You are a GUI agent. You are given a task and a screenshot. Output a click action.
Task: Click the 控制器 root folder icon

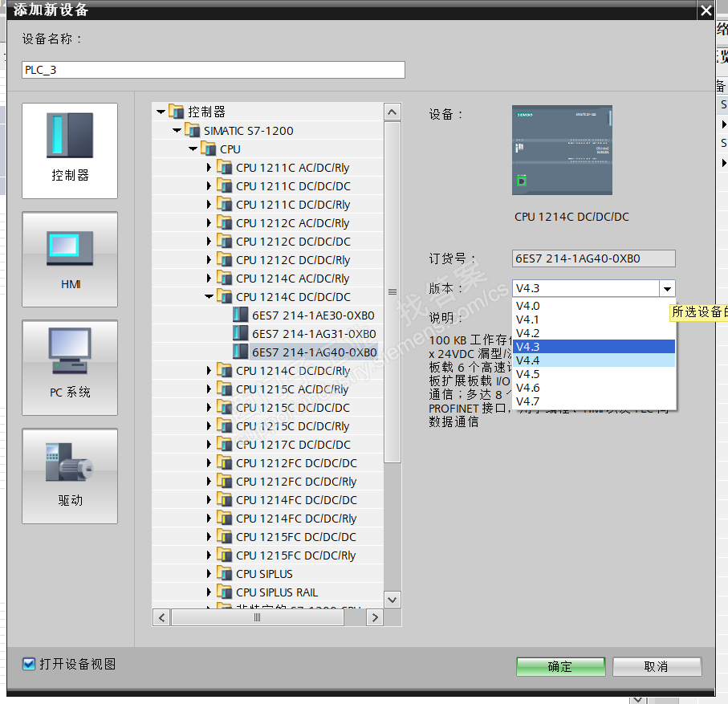(176, 112)
